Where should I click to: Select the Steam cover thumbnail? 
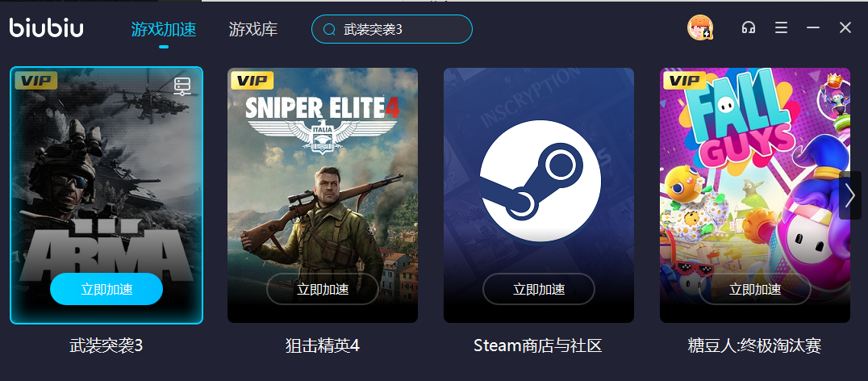point(539,195)
